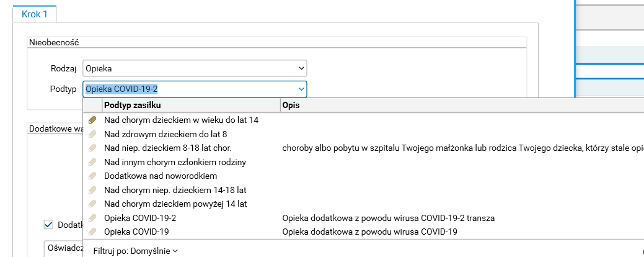The width and height of the screenshot is (644, 257).
Task: Click pill icon beside 'Dodatkowa nad noworodkiem'
Action: [x=93, y=176]
